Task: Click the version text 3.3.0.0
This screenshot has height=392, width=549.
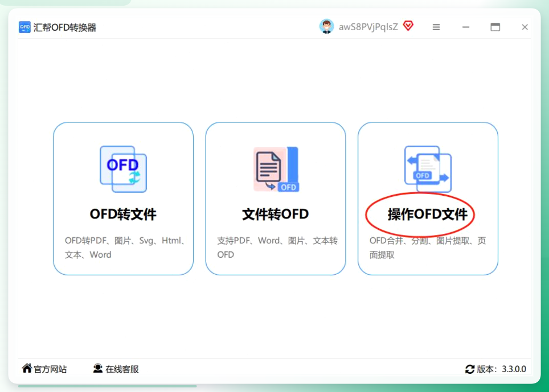Action: tap(514, 369)
